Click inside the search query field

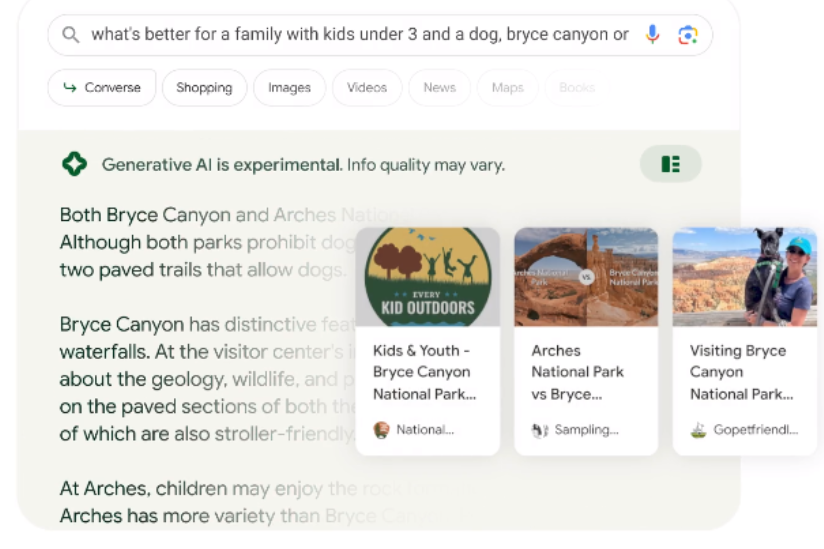(360, 35)
